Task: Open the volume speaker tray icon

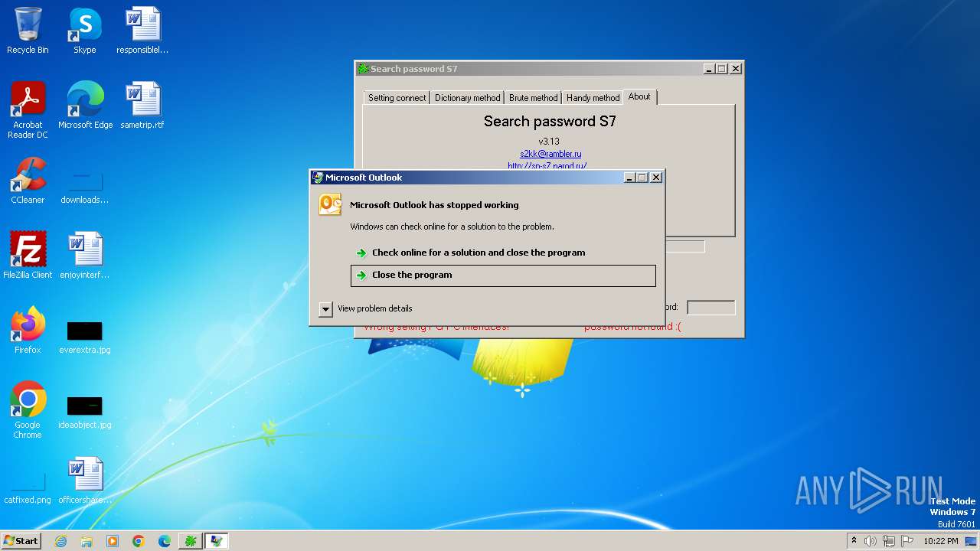Action: [x=871, y=541]
